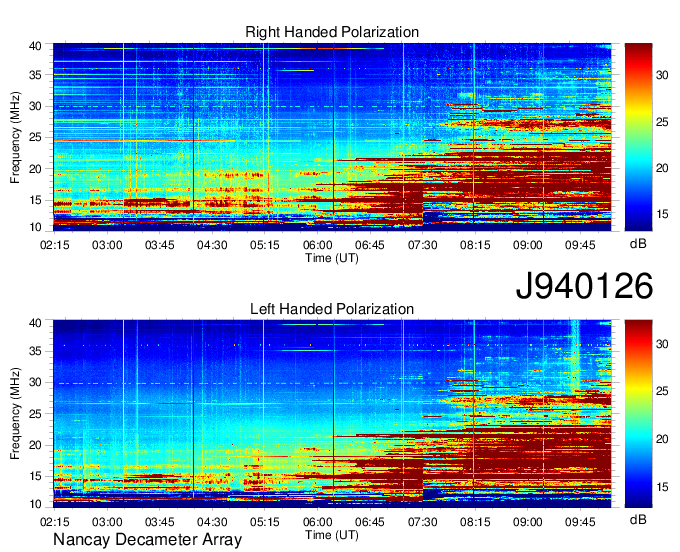
Task: Click the 09:00 time tick of Left Handed plot
Action: (x=527, y=522)
